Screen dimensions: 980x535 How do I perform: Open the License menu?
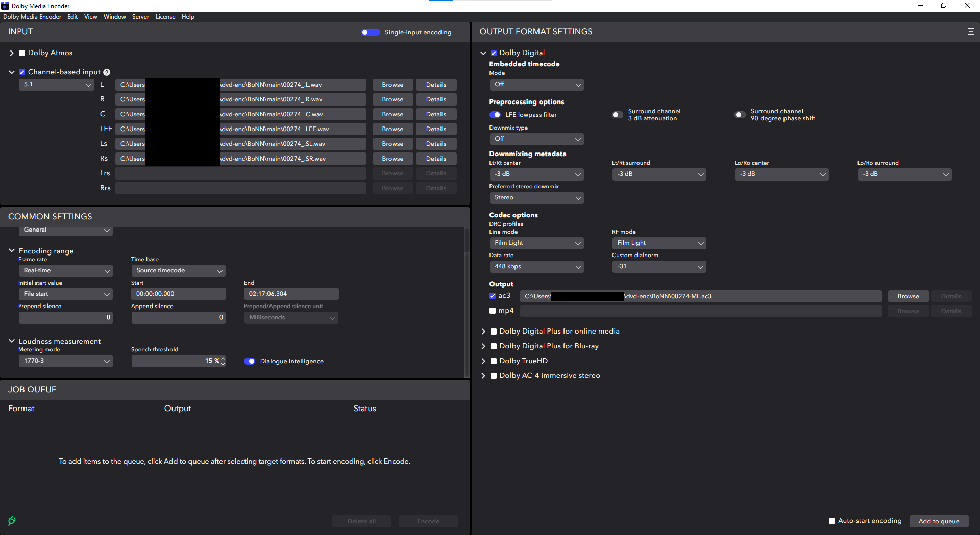165,17
